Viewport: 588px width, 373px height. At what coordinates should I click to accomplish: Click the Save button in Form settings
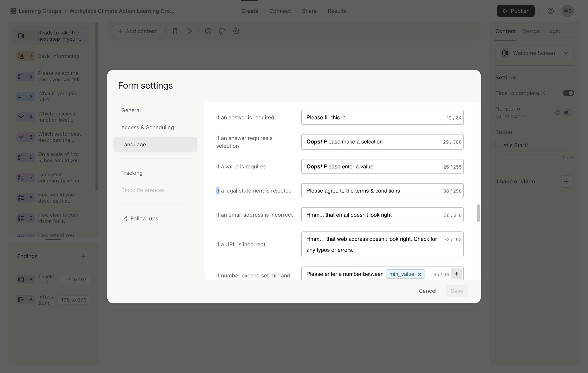(457, 291)
